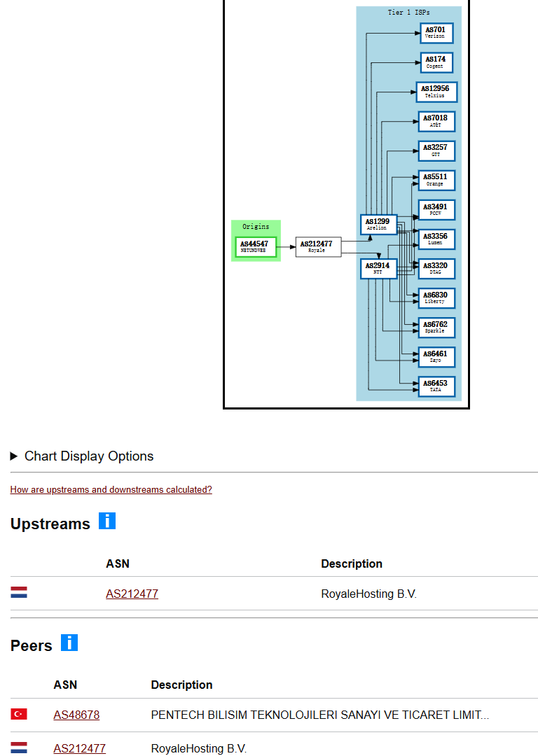The image size is (538, 756).
Task: Select the AS5511 Orange node
Action: pyautogui.click(x=436, y=180)
